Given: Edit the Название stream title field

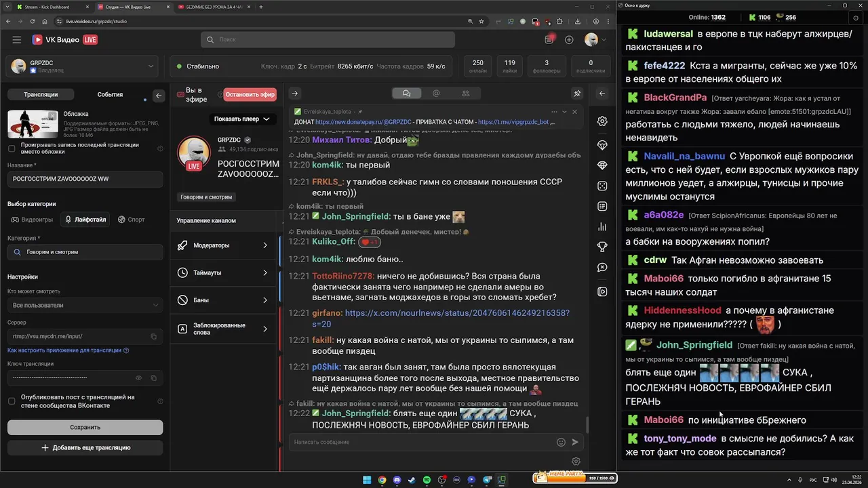Looking at the screenshot, I should point(85,179).
